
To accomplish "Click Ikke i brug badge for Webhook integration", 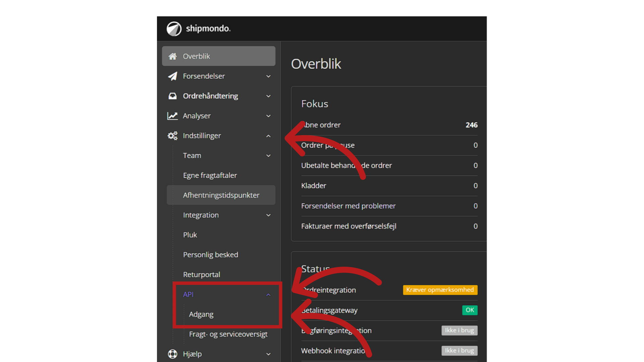I will 459,351.
